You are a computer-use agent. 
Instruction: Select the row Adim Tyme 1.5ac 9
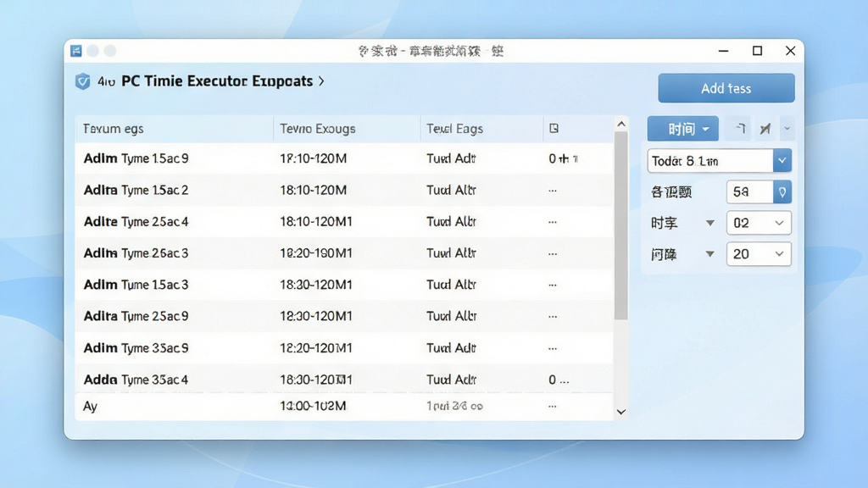point(344,158)
